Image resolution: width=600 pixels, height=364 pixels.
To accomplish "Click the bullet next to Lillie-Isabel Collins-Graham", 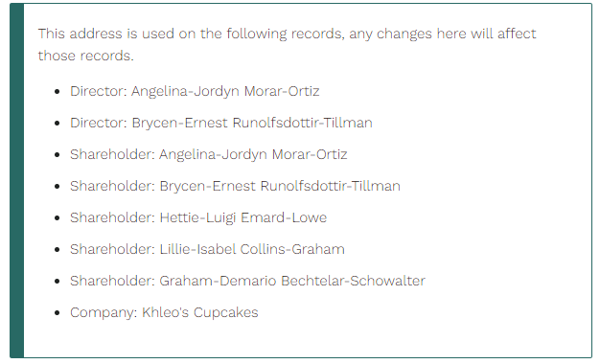I will pyautogui.click(x=58, y=250).
